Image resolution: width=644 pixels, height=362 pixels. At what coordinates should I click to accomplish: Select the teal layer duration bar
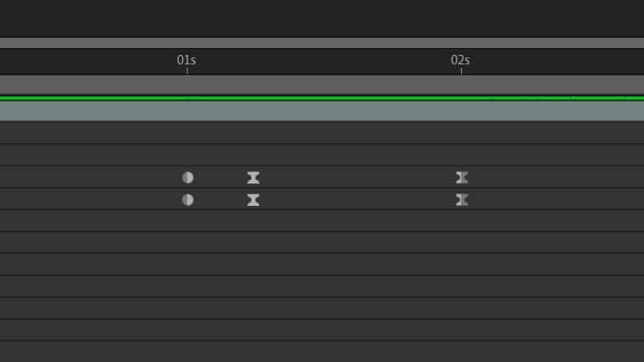(x=322, y=112)
